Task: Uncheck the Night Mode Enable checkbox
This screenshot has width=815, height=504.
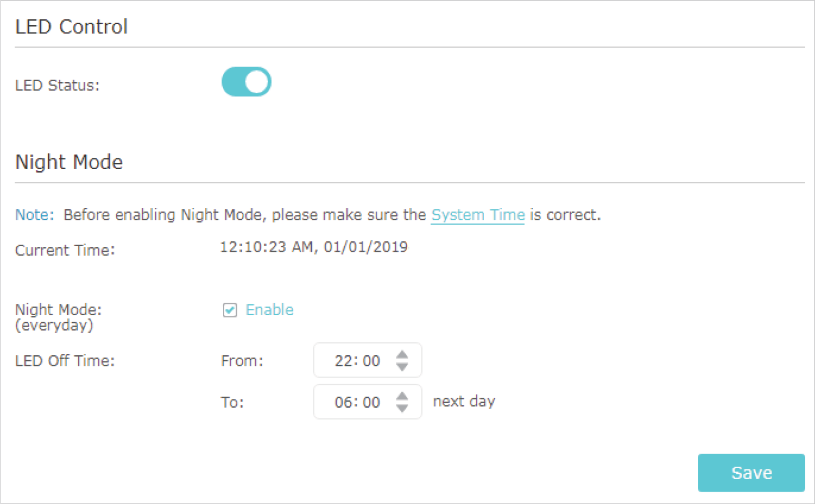Action: pos(229,310)
